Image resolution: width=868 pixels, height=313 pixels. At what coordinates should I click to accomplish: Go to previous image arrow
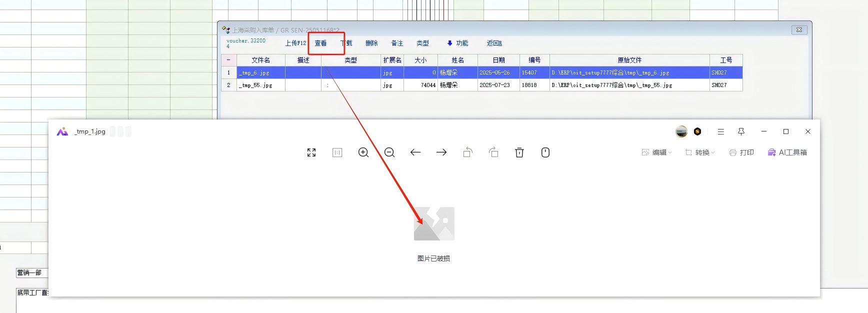click(415, 152)
